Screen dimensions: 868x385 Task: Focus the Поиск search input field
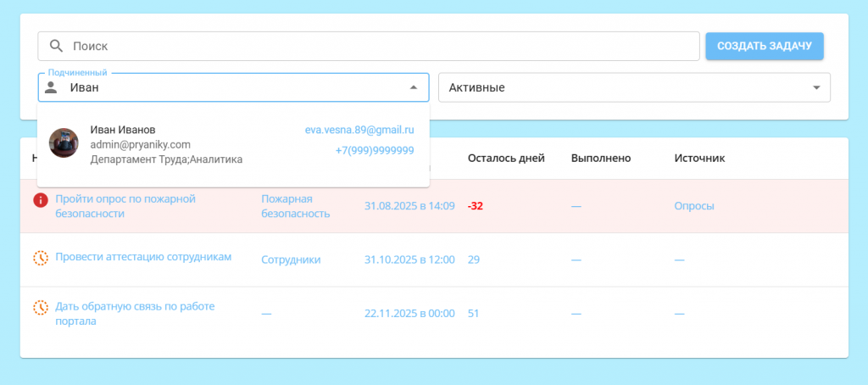pos(381,47)
